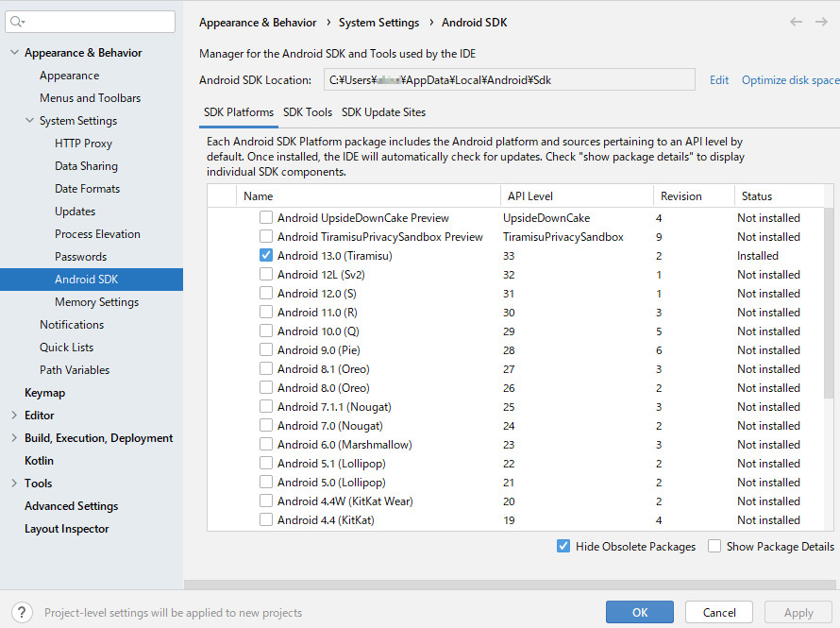Open Advanced Settings page
840x628 pixels.
pyautogui.click(x=71, y=506)
